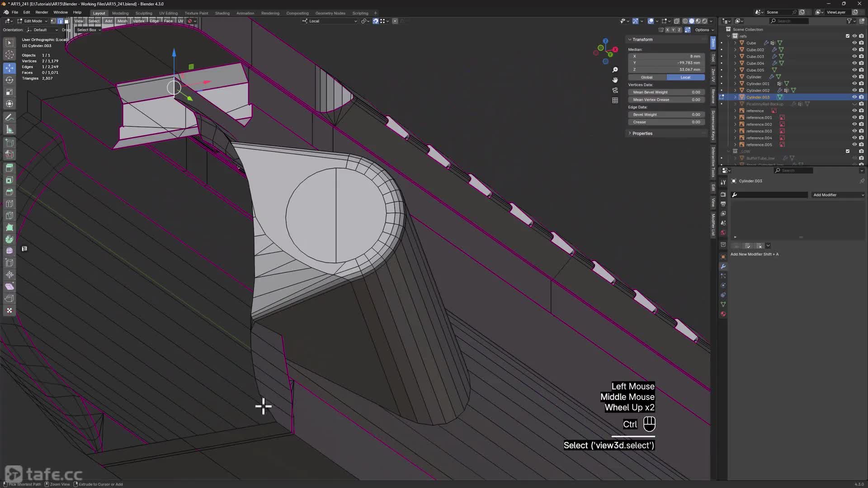Adjust the edge Crease slider
868x488 pixels.
click(x=666, y=122)
